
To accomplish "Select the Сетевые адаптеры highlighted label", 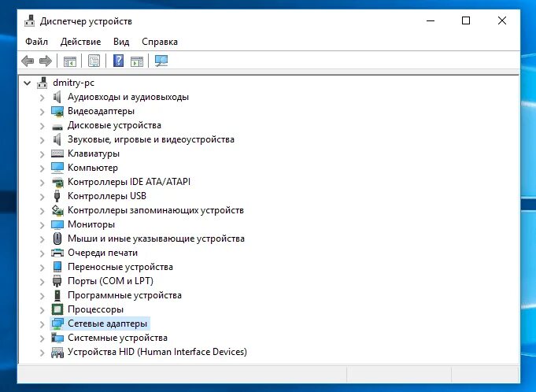I will pyautogui.click(x=107, y=324).
